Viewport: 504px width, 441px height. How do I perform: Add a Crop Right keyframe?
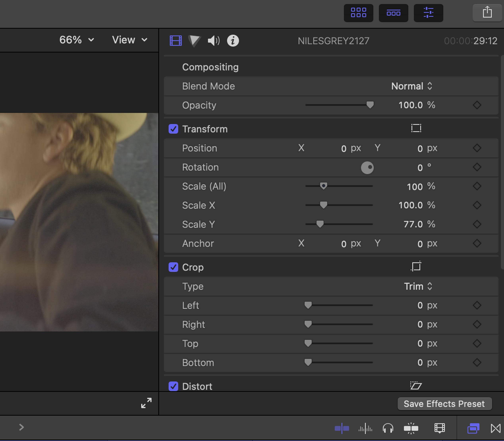(477, 324)
